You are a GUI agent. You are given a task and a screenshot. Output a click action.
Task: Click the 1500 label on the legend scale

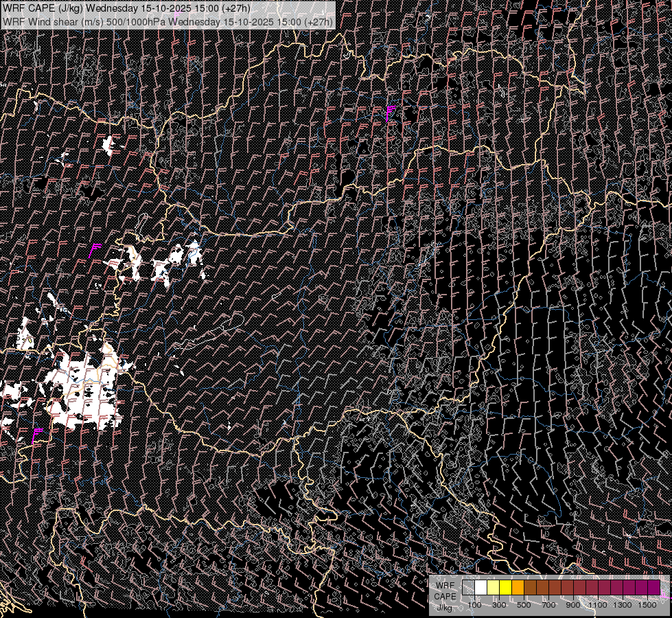pos(647,605)
